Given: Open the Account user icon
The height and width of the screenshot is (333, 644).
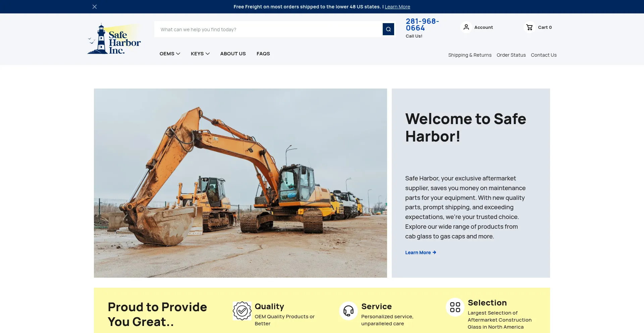Looking at the screenshot, I should point(466,27).
